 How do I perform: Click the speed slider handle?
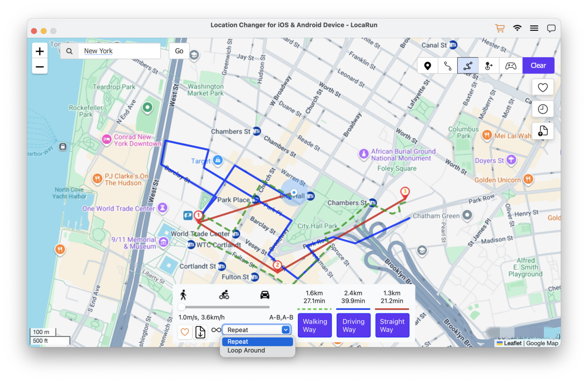pyautogui.click(x=182, y=307)
